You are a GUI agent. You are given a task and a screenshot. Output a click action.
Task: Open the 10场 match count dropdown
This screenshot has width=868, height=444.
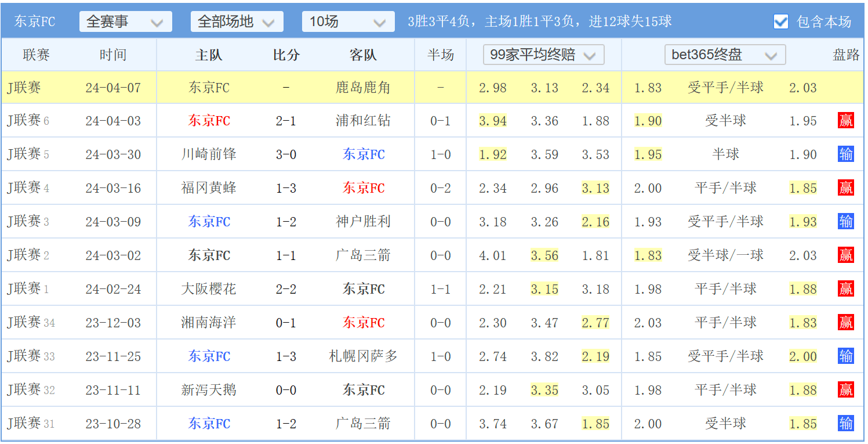[x=348, y=21]
